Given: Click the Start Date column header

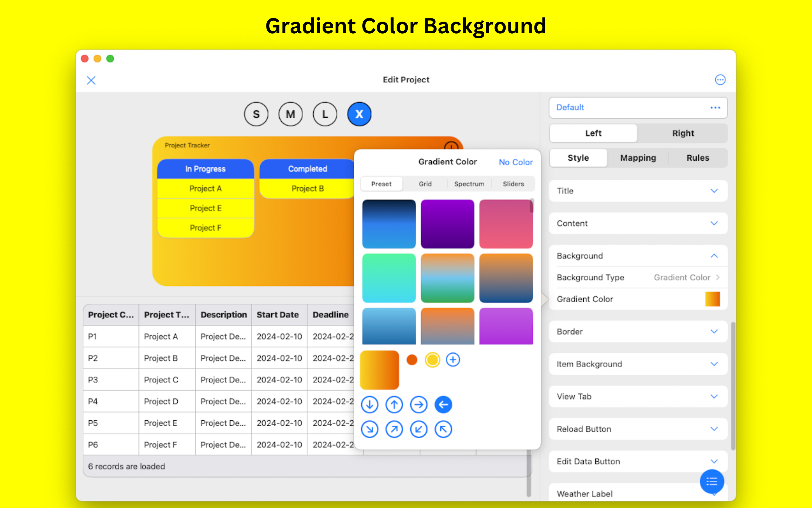Looking at the screenshot, I should [279, 315].
